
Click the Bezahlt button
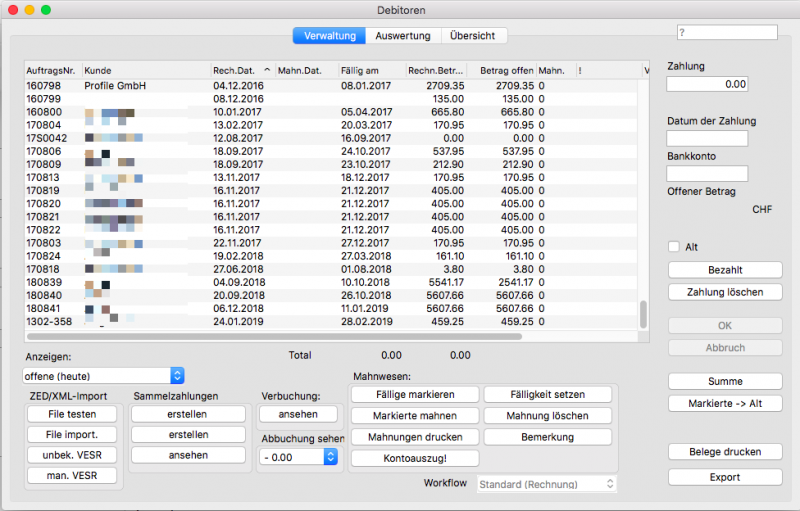tap(725, 270)
